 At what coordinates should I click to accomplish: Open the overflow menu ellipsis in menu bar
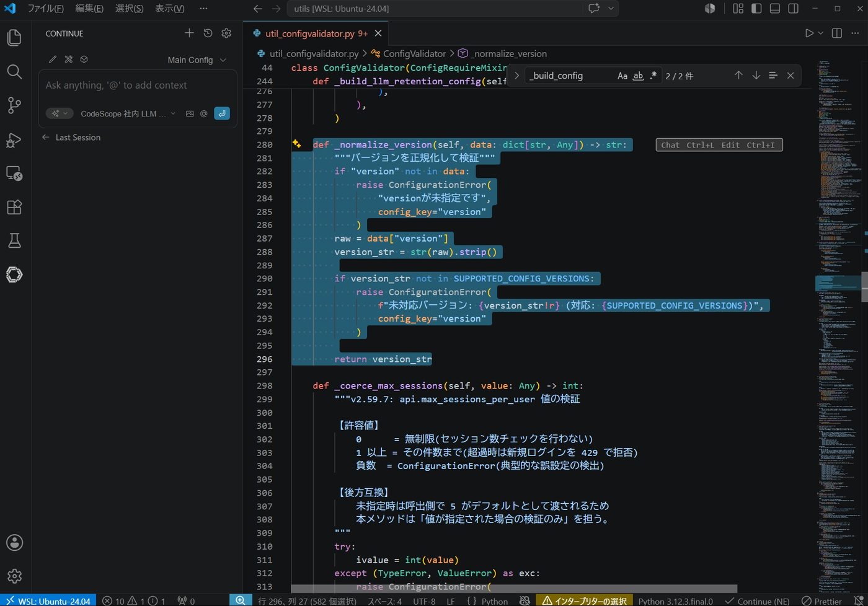pos(203,9)
